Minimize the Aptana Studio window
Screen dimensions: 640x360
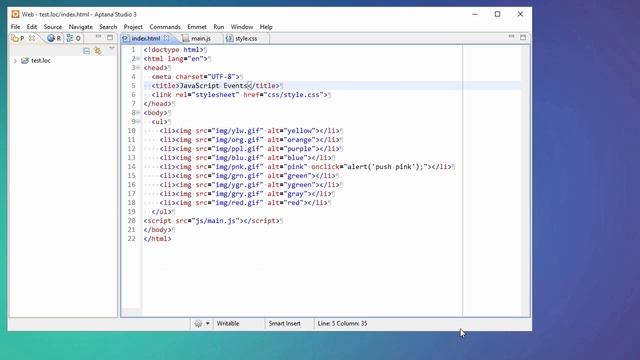[475, 14]
